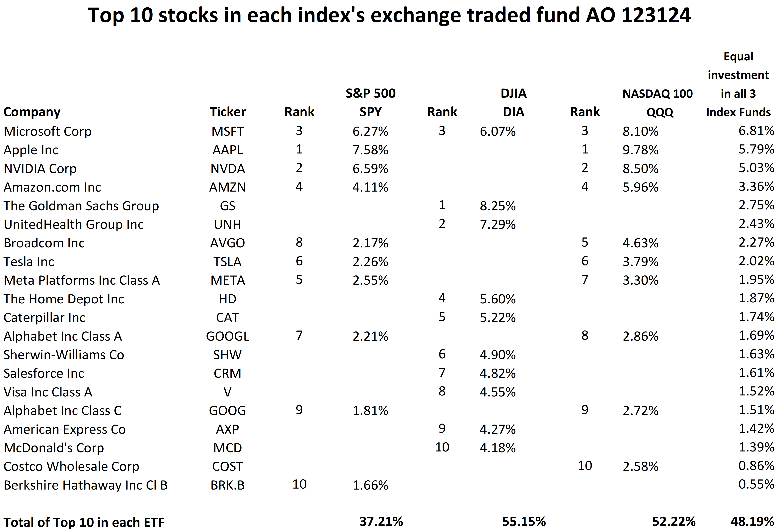The width and height of the screenshot is (778, 532).
Task: Click Apple's 9.78% QQQ weight cell
Action: pyautogui.click(x=640, y=150)
